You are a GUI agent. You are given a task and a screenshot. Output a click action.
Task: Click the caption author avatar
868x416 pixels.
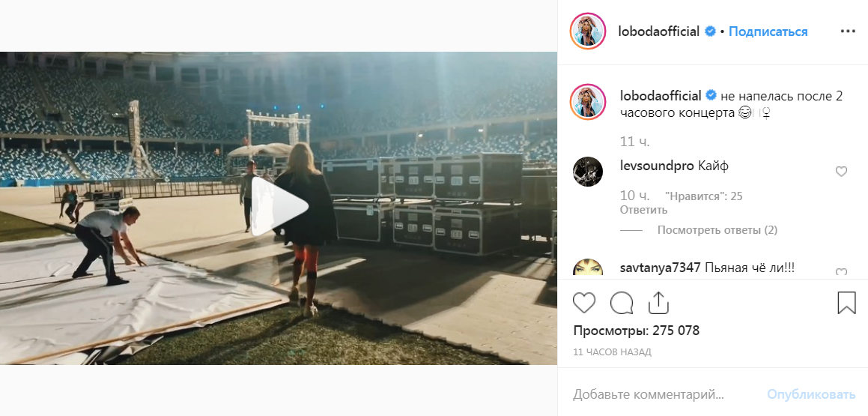[587, 101]
